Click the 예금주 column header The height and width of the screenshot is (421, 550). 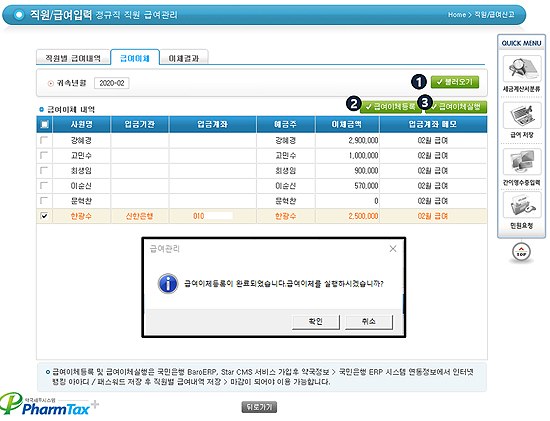(x=286, y=124)
